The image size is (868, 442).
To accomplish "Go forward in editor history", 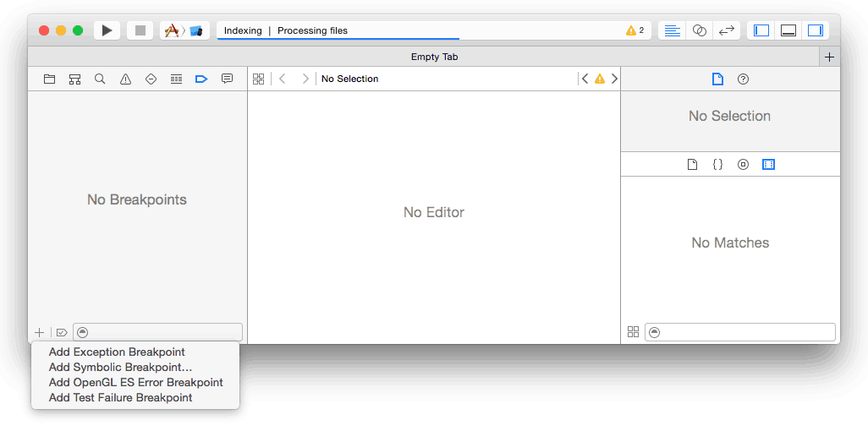I will (x=305, y=79).
